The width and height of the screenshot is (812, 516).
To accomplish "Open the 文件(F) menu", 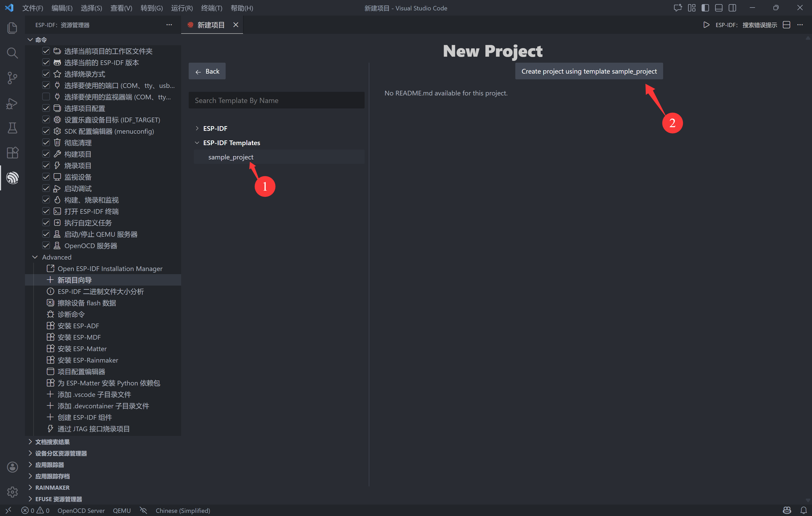I will click(x=33, y=8).
